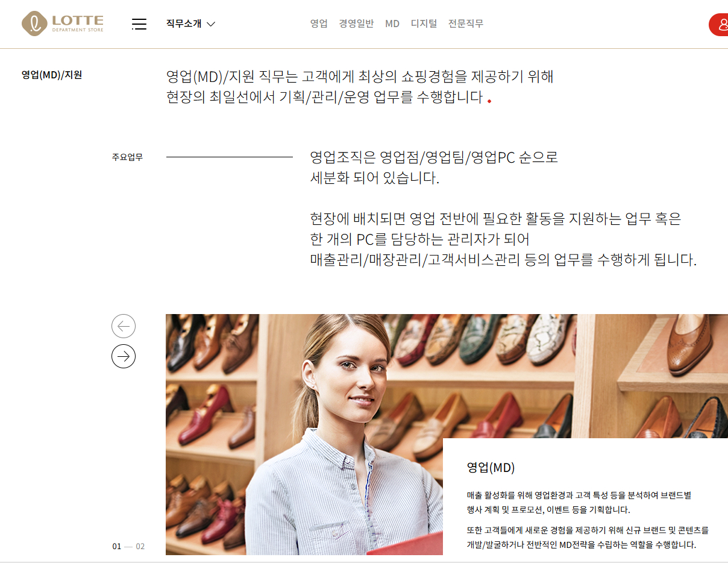728x563 pixels.
Task: Click the red user profile icon
Action: click(x=719, y=25)
